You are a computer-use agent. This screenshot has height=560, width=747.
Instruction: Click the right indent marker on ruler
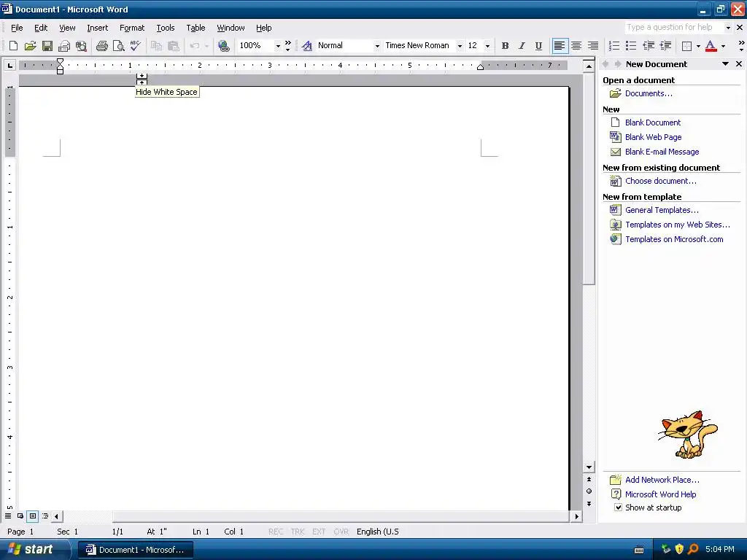480,67
